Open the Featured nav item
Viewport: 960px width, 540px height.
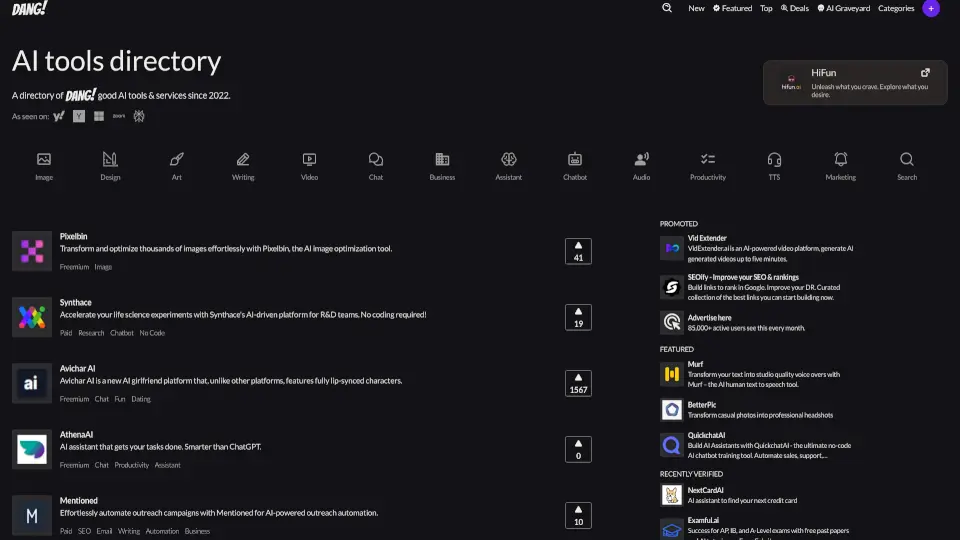pos(732,8)
